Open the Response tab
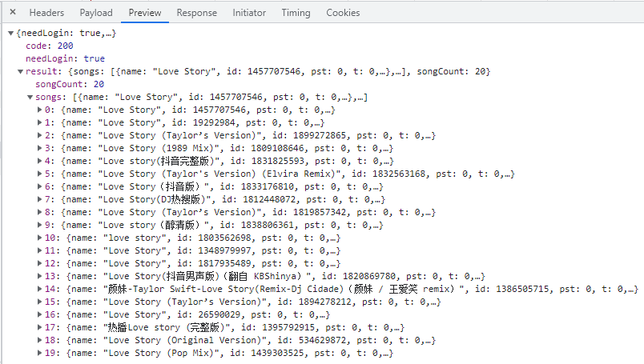The image size is (644, 364). tap(196, 13)
